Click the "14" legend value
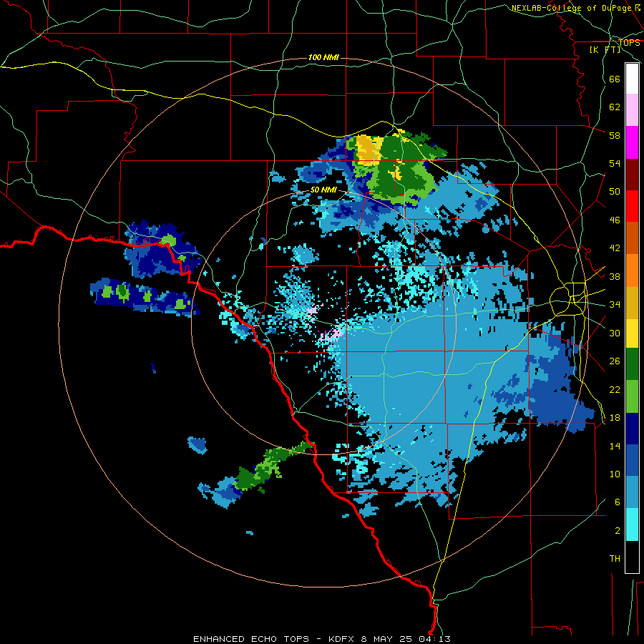 [615, 446]
